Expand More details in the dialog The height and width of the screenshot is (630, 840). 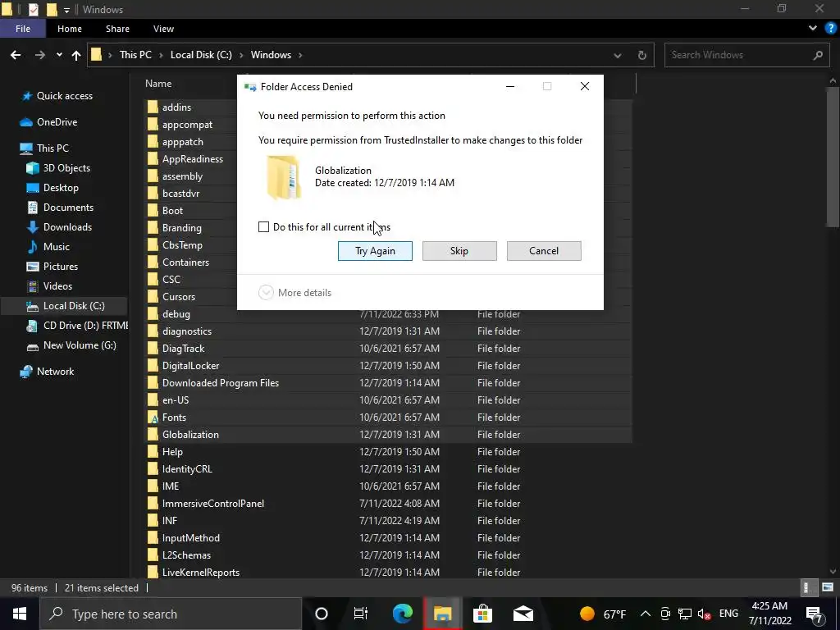coord(295,293)
